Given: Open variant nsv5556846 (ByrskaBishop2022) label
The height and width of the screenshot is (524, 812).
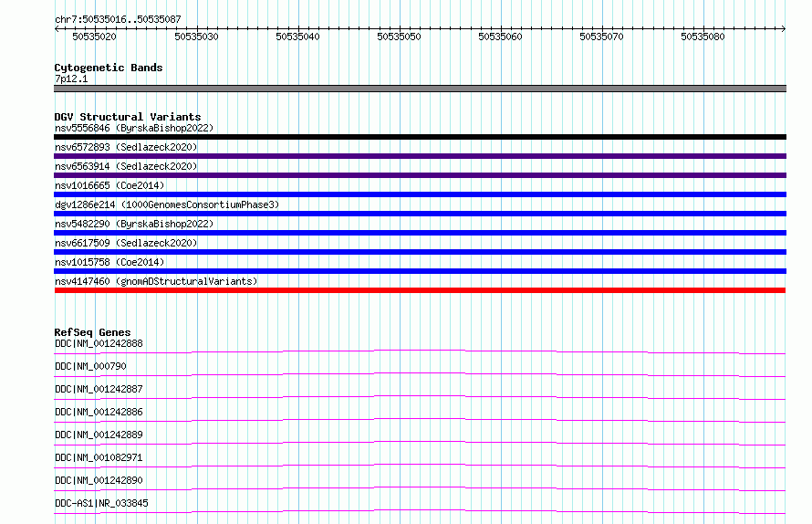Looking at the screenshot, I should [x=134, y=128].
